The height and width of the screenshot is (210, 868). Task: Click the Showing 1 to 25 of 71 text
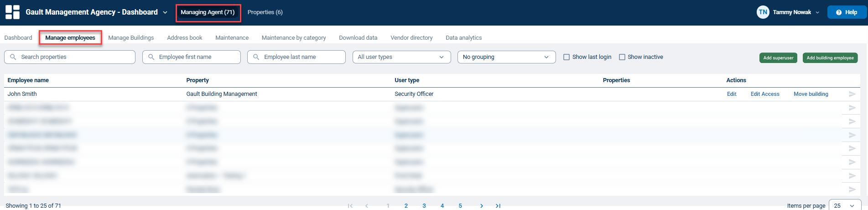(x=33, y=206)
